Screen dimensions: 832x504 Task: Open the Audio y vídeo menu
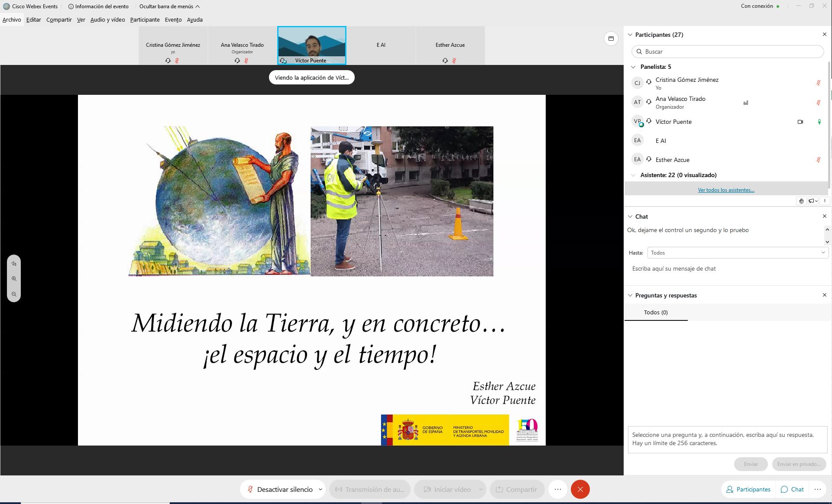pos(107,19)
